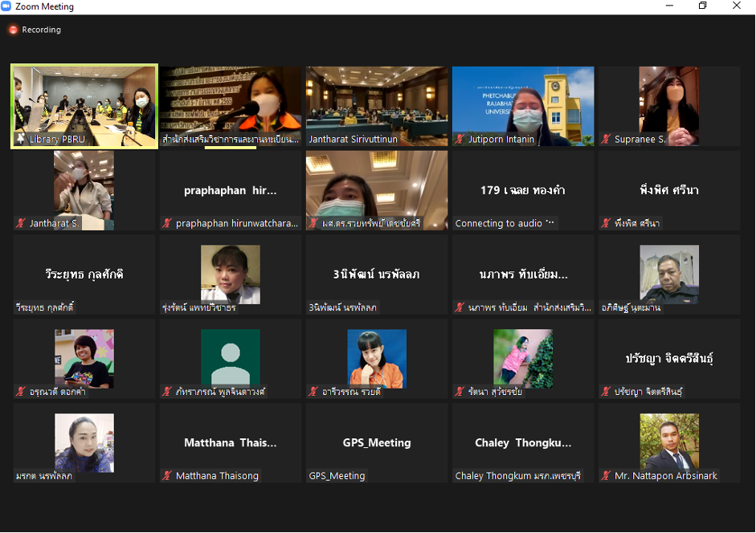Click Mr. Nattapon Arbsinark's profile photo
This screenshot has width=756, height=533.
click(669, 441)
